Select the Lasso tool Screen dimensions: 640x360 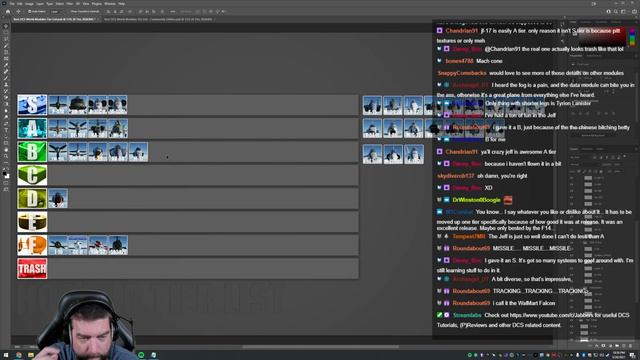[6, 39]
